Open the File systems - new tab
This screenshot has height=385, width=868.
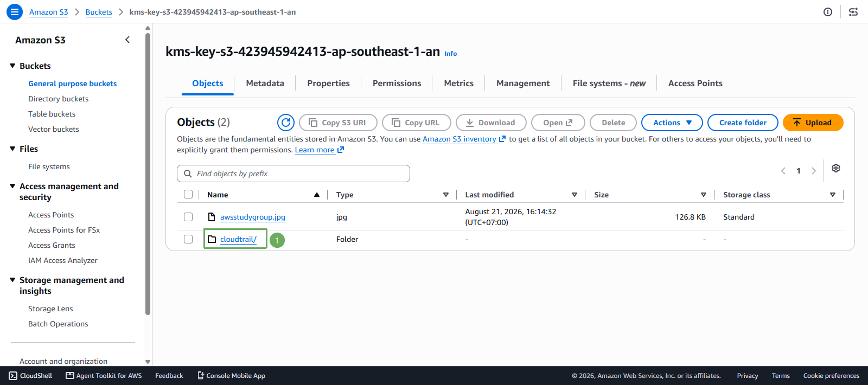click(609, 84)
